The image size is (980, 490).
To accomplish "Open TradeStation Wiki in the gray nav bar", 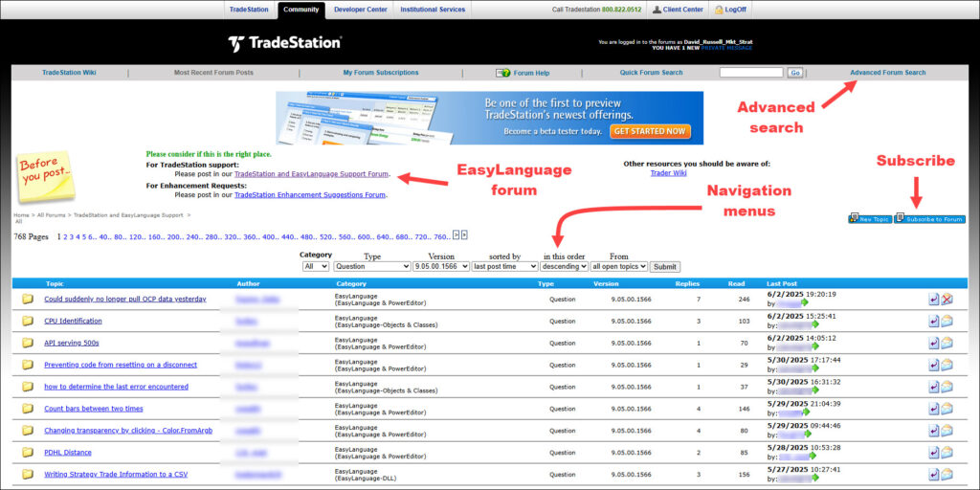I will tap(69, 73).
